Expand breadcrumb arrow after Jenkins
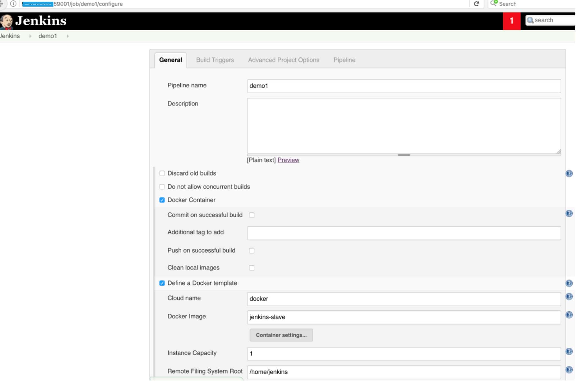This screenshot has width=576, height=392. click(x=30, y=36)
